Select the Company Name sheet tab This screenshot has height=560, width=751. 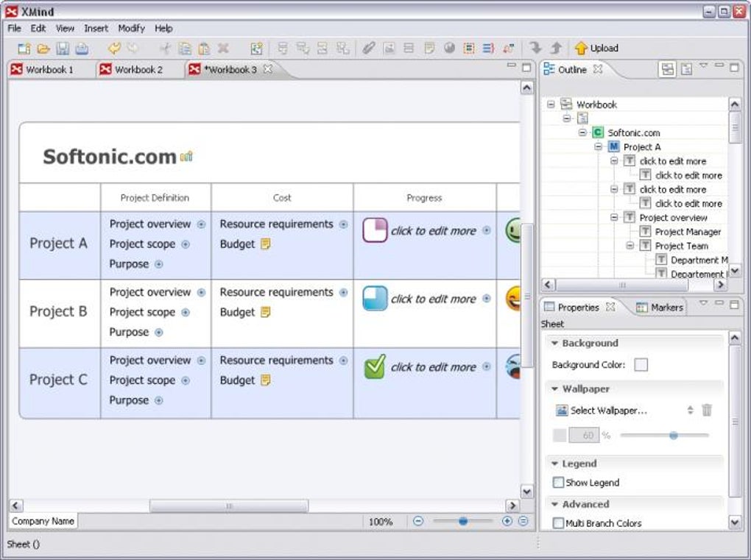(x=43, y=521)
